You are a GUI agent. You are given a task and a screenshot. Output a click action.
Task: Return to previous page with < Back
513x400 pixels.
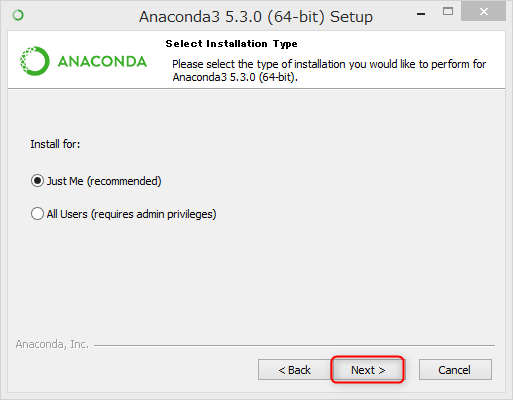(295, 370)
